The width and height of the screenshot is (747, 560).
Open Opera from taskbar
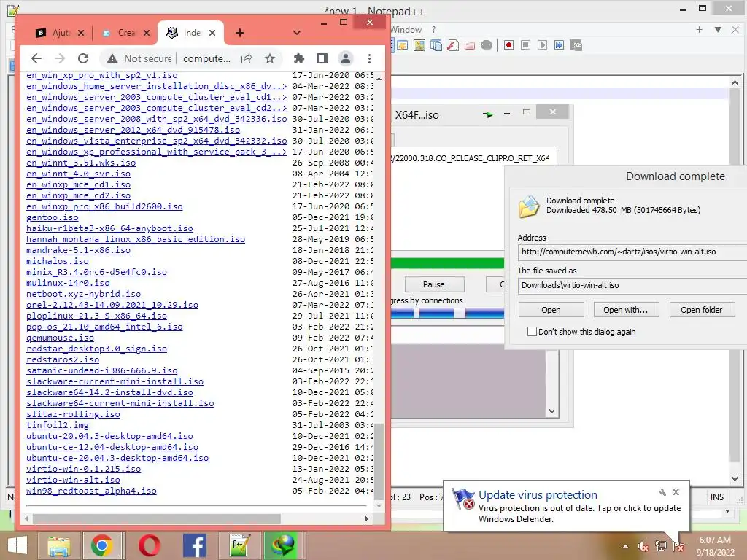tap(149, 545)
